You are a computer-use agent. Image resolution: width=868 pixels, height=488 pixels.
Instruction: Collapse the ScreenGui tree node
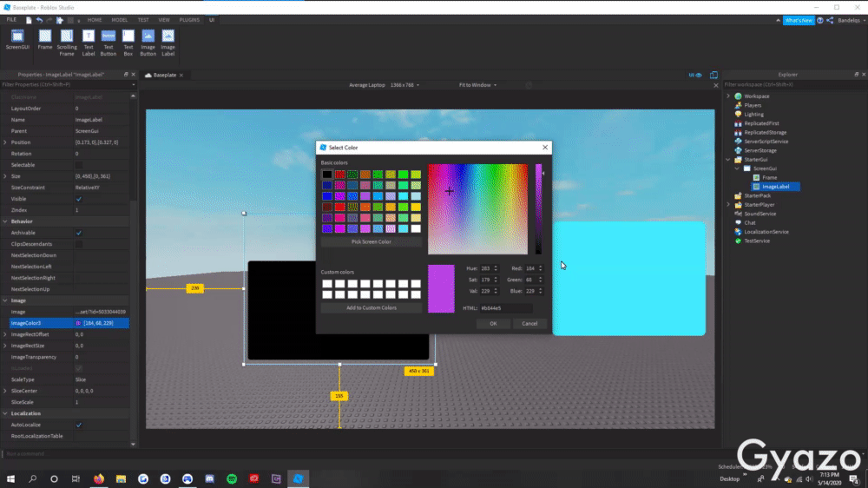pos(737,168)
